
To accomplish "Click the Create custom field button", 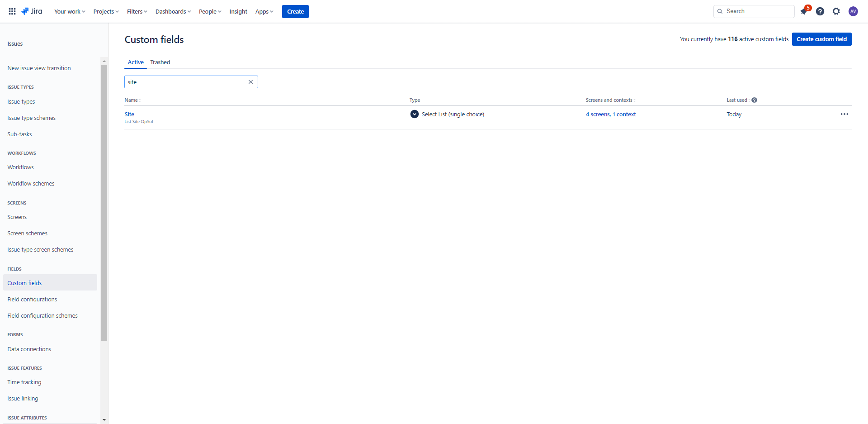I will pyautogui.click(x=821, y=39).
